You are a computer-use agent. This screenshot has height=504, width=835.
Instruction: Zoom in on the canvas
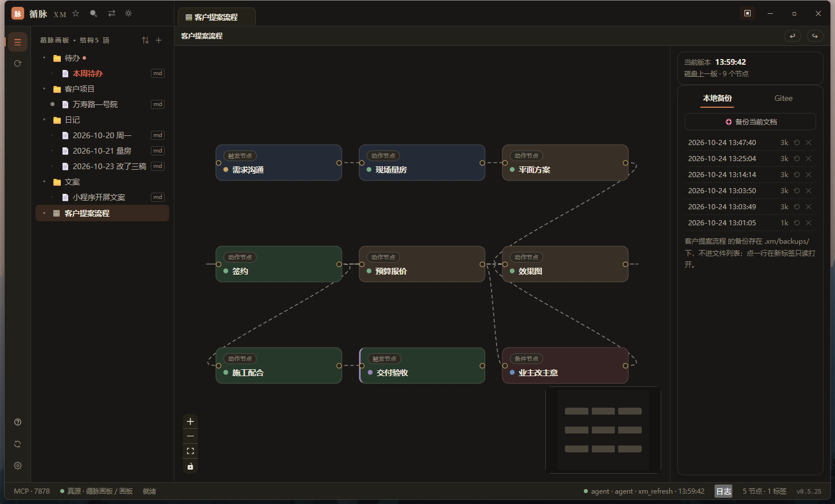(190, 421)
